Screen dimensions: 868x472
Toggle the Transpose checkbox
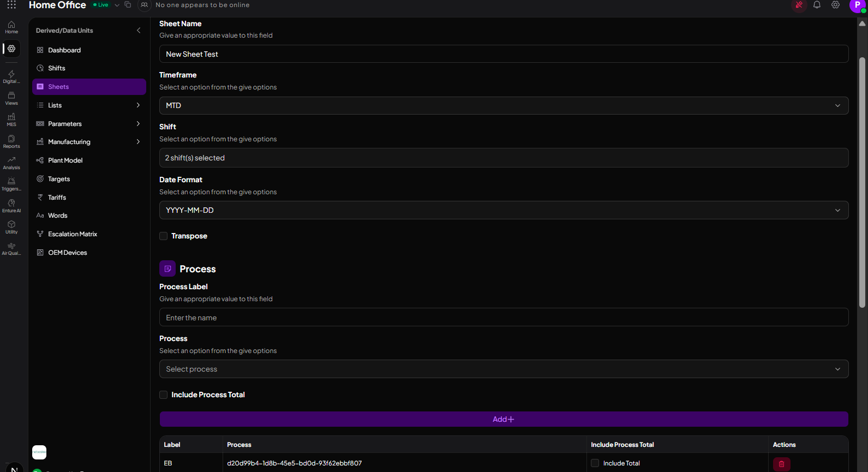(163, 236)
